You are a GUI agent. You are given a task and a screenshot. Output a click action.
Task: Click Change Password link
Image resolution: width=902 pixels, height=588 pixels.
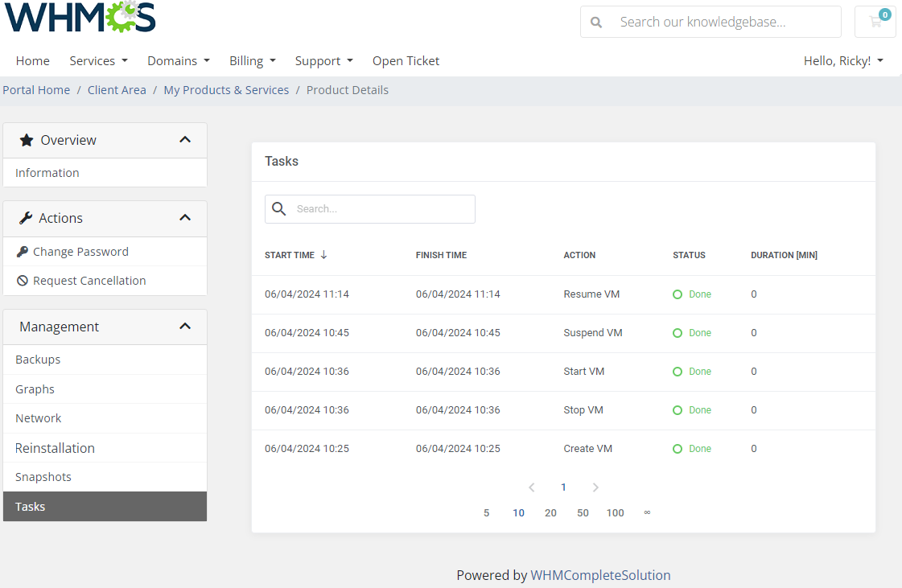coord(80,252)
